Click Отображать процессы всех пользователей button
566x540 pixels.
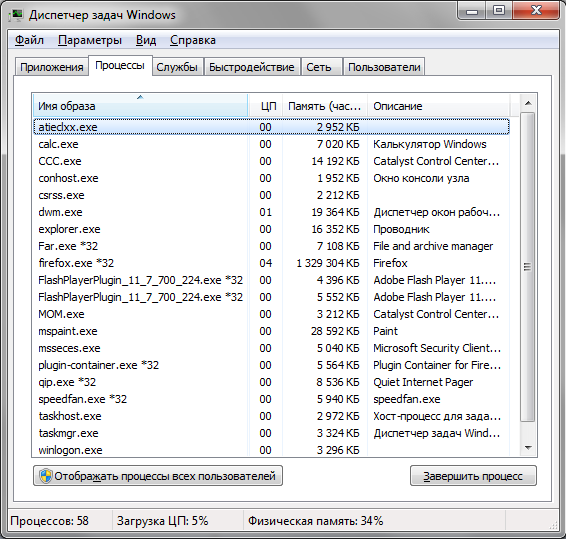click(158, 476)
